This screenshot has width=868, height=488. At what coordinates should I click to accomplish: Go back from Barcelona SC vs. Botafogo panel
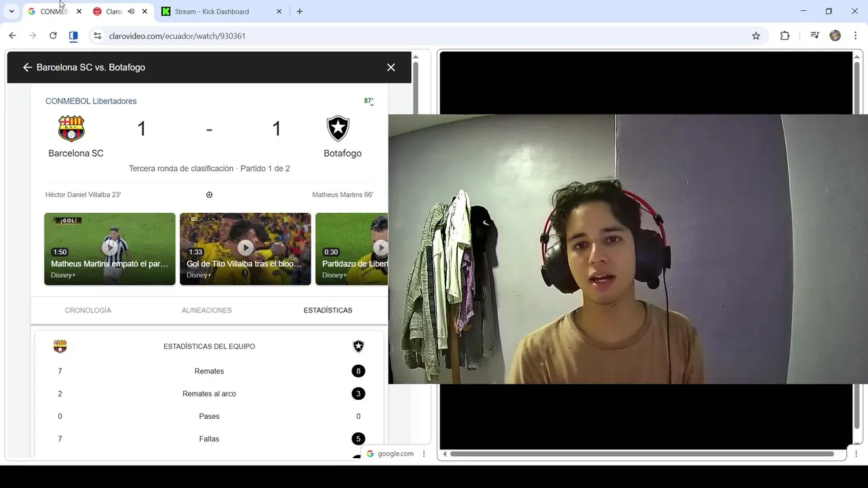27,67
